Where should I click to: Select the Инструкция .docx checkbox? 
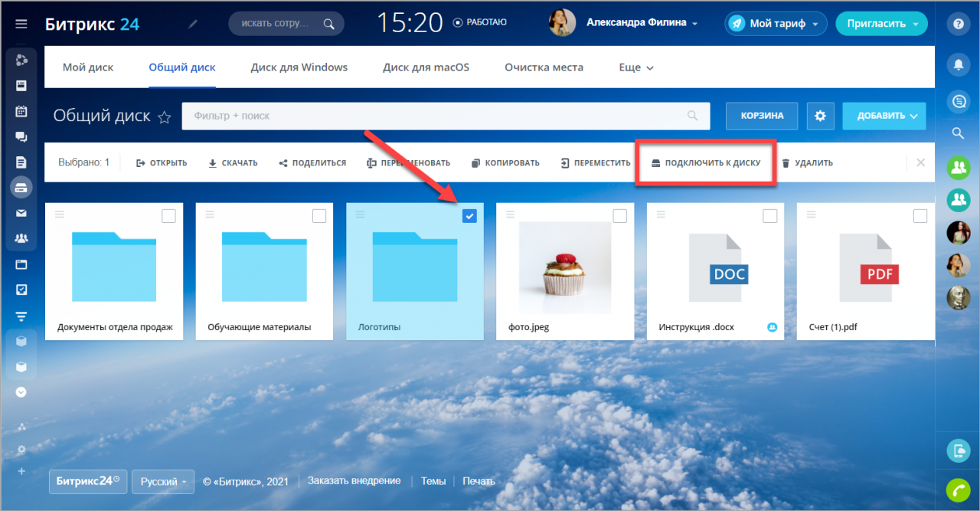coord(769,216)
